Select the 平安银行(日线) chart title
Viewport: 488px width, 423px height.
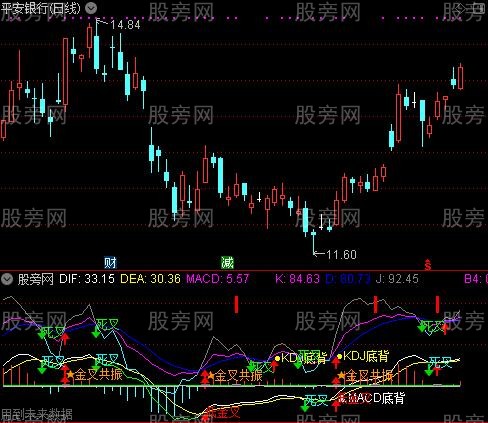[x=41, y=8]
